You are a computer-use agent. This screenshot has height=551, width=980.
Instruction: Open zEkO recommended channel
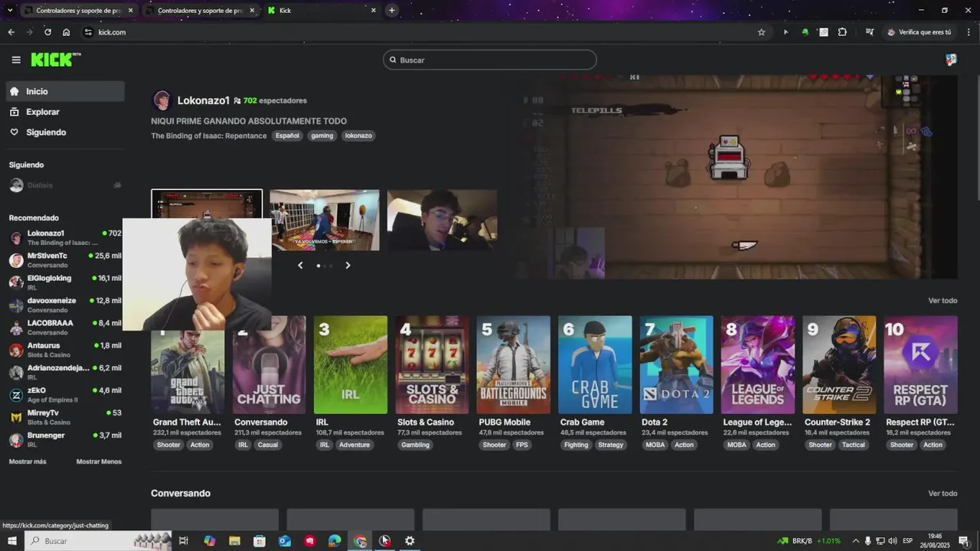[65, 395]
